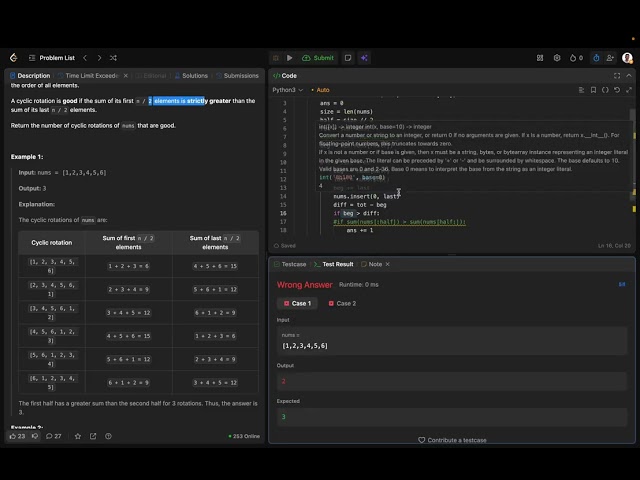Open the Python3 language dropdown
640x480 pixels.
point(288,90)
